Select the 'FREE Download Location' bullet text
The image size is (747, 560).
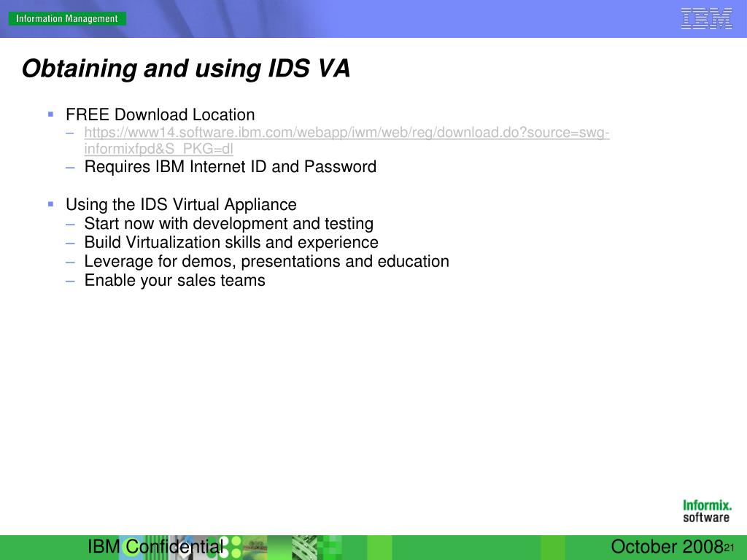point(160,114)
